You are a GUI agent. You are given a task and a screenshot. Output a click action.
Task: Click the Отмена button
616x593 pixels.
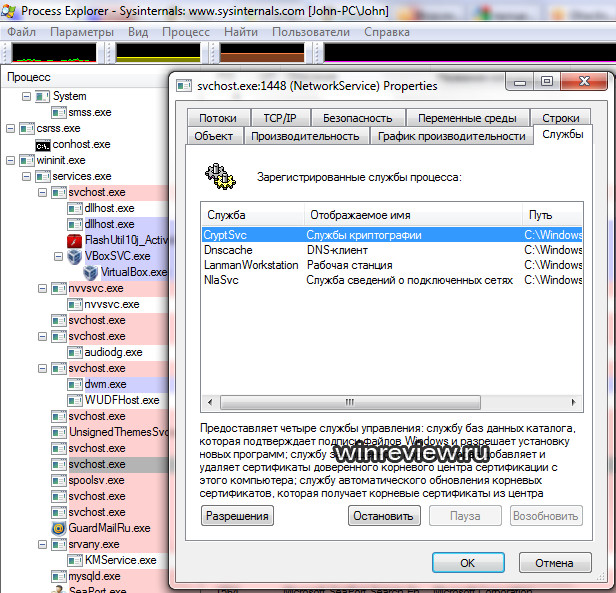coord(555,563)
